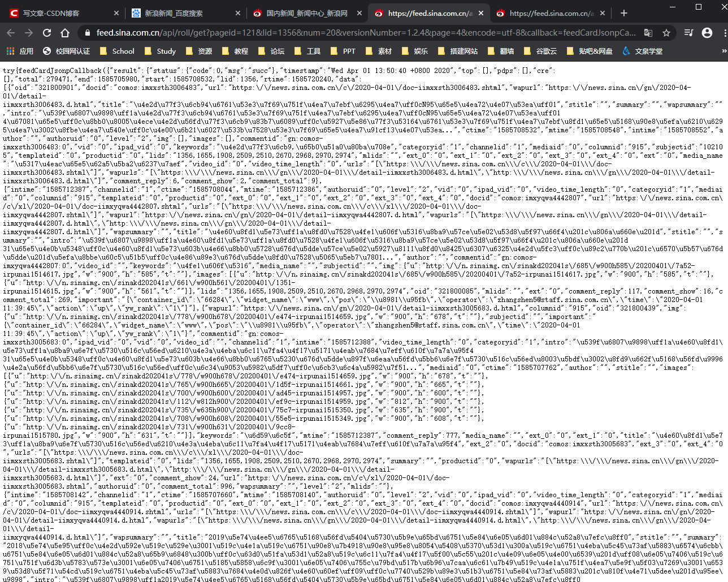The width and height of the screenshot is (728, 582).
Task: Close the 新浪新闻_百度搜索 tab
Action: (238, 13)
